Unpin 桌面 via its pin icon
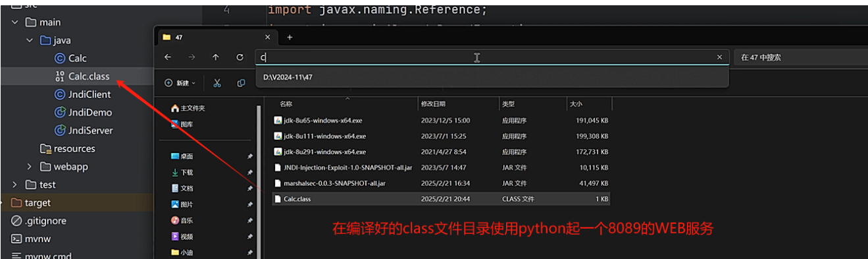The image size is (868, 259). click(249, 156)
